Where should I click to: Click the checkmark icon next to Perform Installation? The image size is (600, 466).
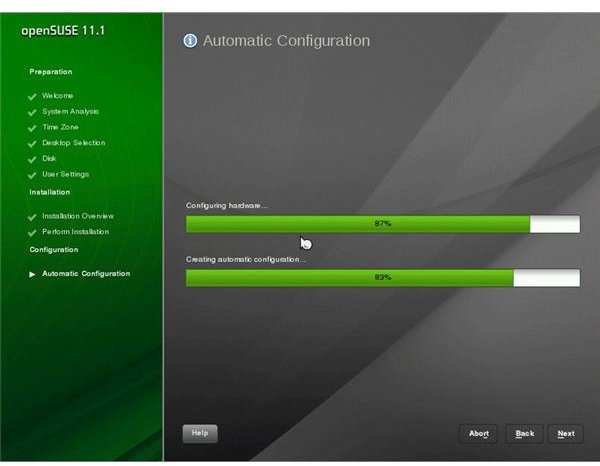(32, 233)
